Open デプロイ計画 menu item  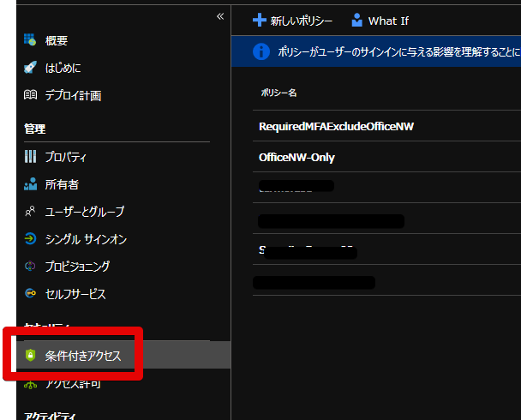[x=73, y=96]
